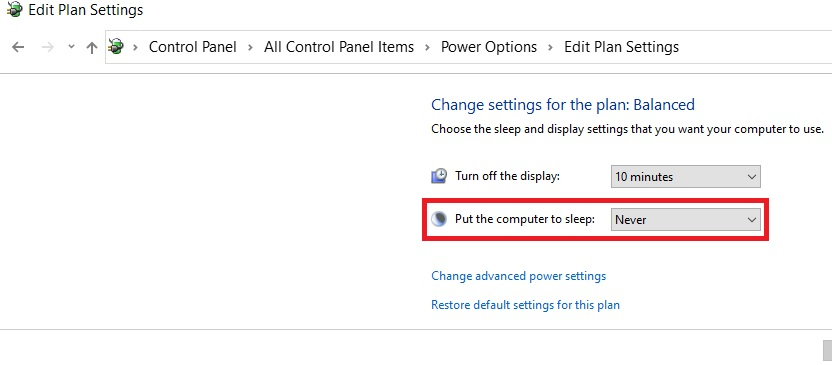This screenshot has height=365, width=832.
Task: Jump to Power Options in the breadcrumb
Action: pyautogui.click(x=489, y=47)
